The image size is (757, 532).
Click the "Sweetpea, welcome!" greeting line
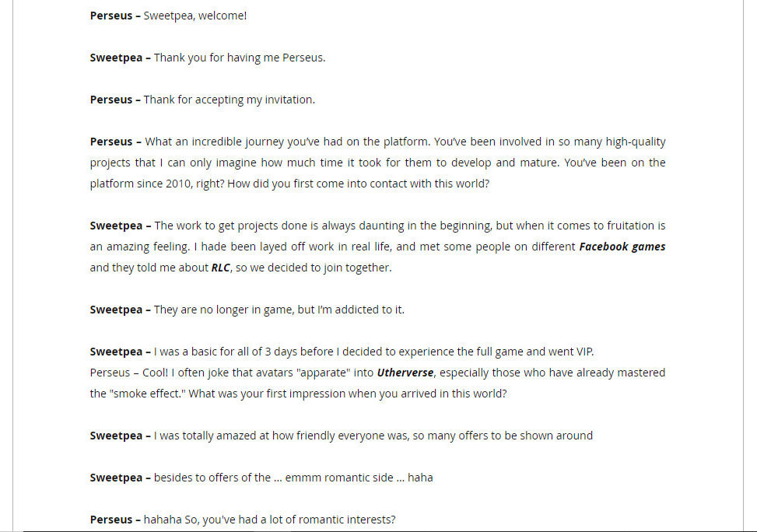pyautogui.click(x=195, y=16)
